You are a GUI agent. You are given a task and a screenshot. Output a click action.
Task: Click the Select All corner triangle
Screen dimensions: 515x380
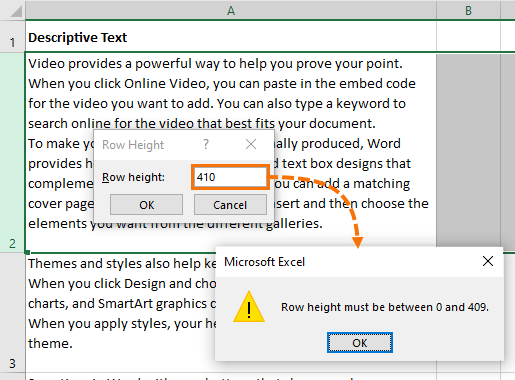(x=16, y=11)
